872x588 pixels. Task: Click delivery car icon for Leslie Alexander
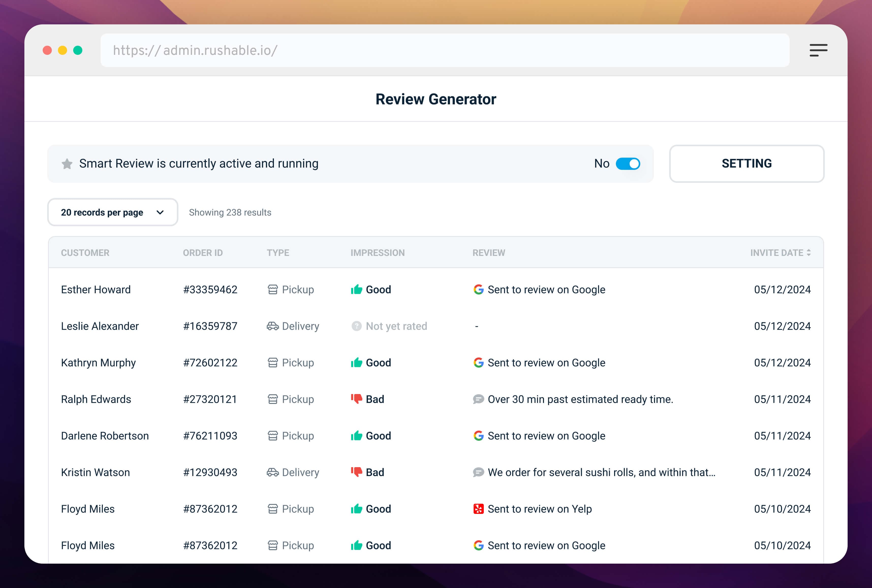click(x=272, y=326)
